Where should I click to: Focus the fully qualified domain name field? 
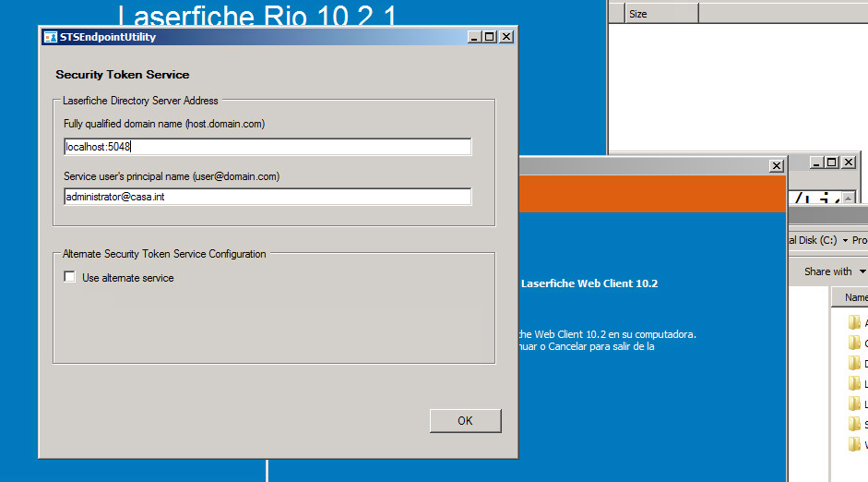[x=268, y=147]
